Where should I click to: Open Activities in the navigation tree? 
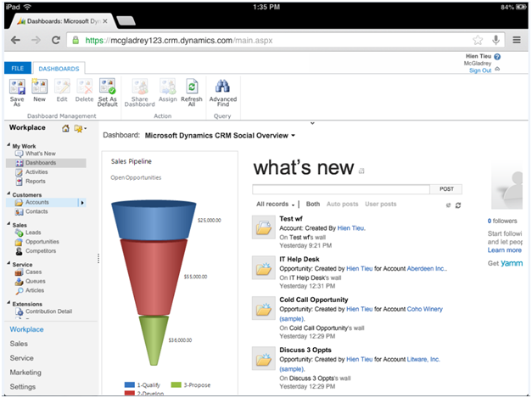coord(36,172)
